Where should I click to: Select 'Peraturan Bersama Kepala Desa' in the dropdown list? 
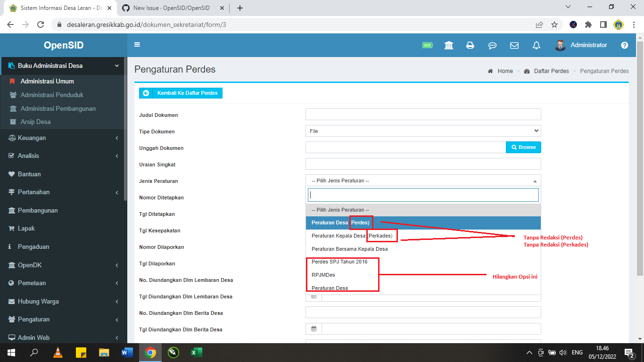pos(349,248)
